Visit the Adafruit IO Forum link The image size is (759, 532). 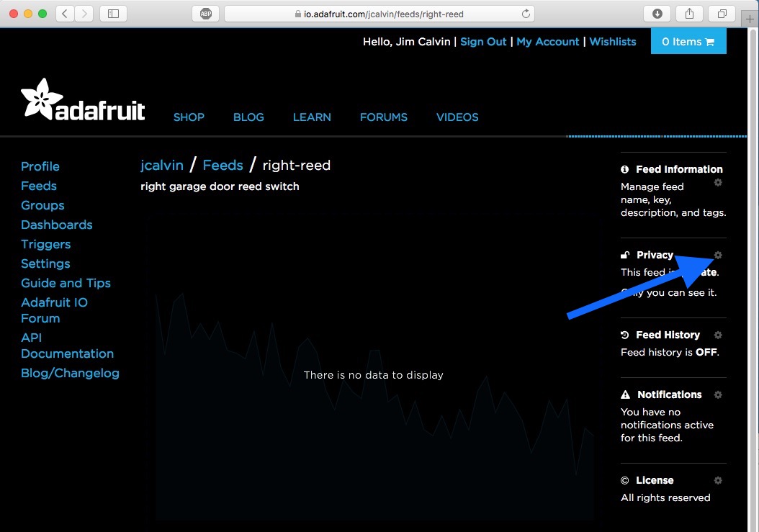(x=54, y=310)
